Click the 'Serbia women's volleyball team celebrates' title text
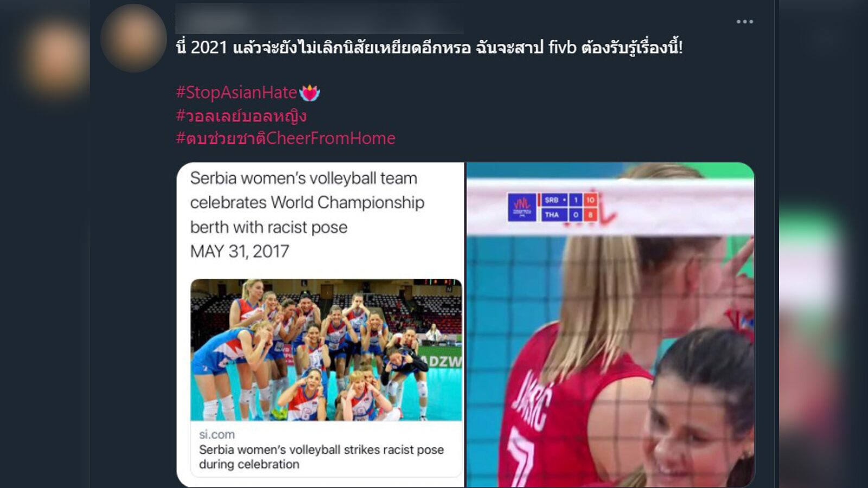This screenshot has width=868, height=488. (307, 202)
